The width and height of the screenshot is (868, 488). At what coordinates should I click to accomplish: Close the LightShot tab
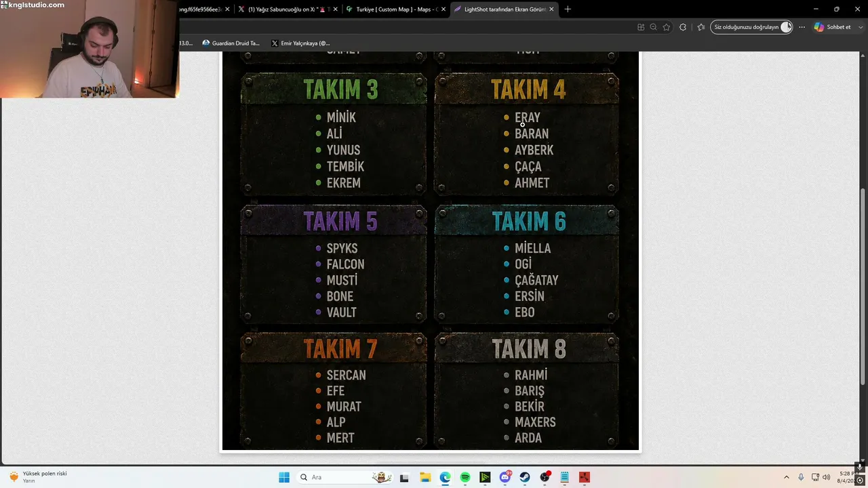551,9
